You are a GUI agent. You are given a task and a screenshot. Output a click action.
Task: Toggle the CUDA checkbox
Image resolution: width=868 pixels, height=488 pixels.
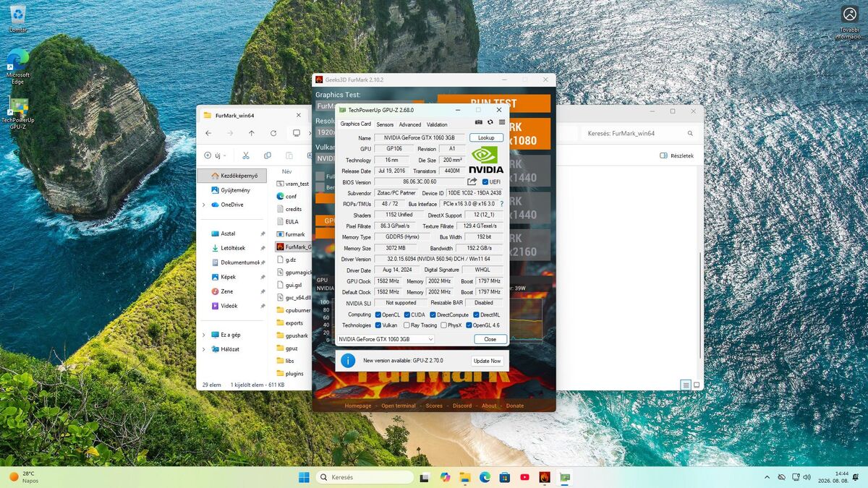pos(407,314)
